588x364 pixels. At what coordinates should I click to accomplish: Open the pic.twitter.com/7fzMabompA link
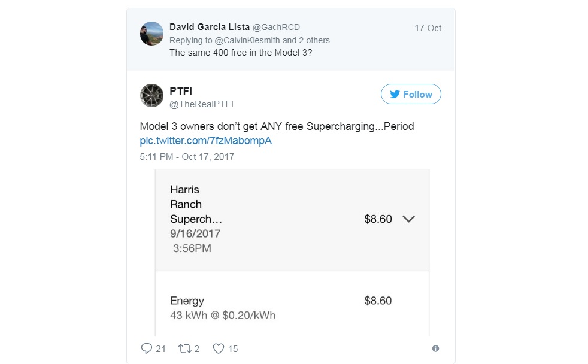(206, 141)
